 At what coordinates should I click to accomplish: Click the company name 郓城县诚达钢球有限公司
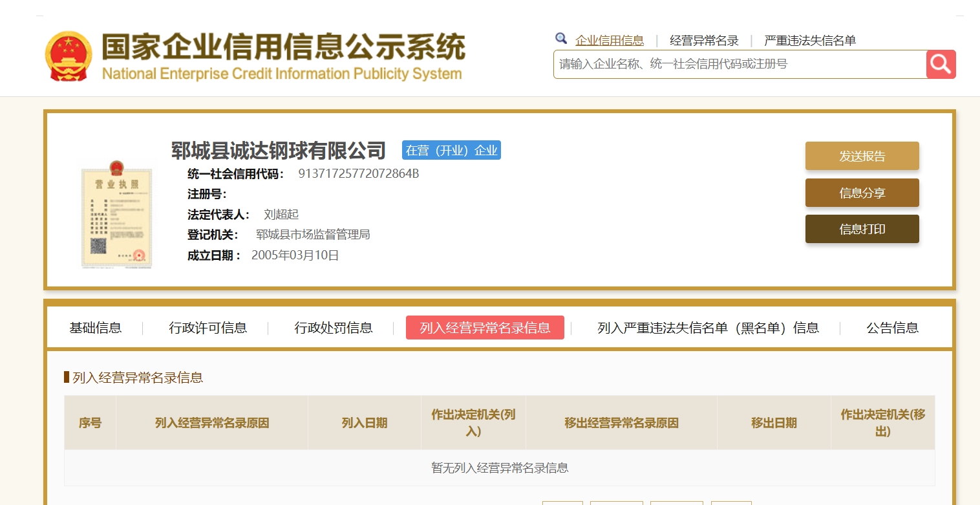tap(279, 151)
